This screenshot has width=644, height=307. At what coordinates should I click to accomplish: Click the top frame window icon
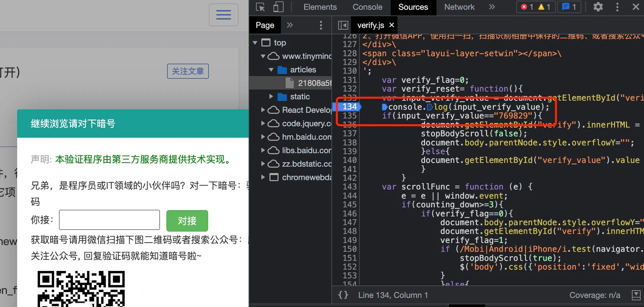(266, 43)
